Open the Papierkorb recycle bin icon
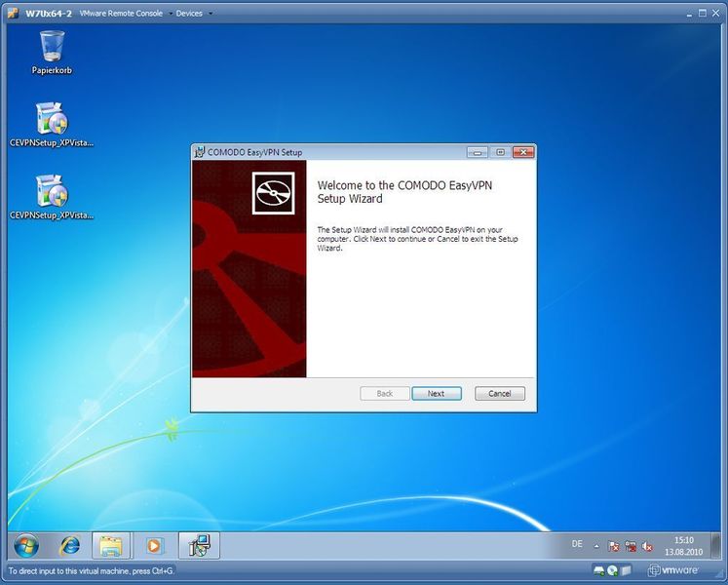 click(x=52, y=53)
